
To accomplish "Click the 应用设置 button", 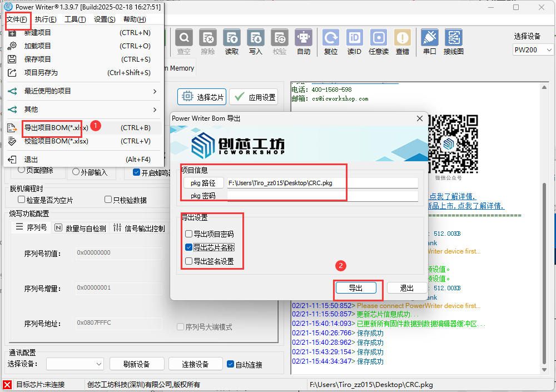I will [x=254, y=97].
